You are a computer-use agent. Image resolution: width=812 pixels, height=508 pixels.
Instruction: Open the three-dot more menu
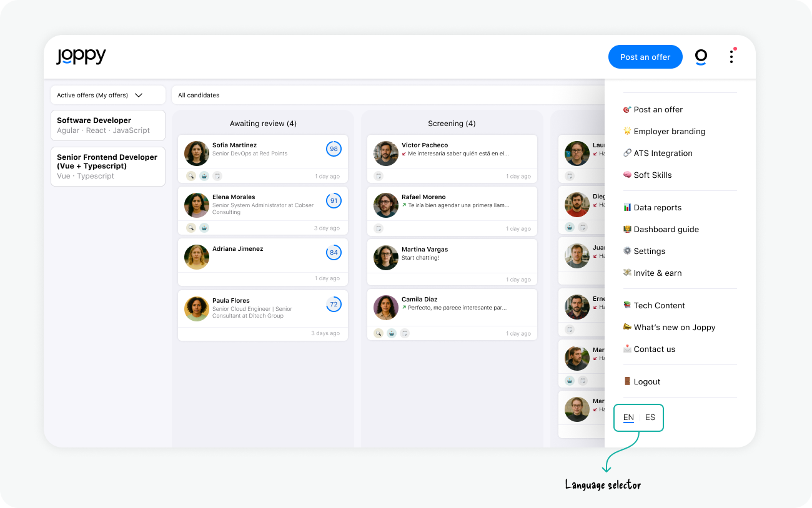731,57
